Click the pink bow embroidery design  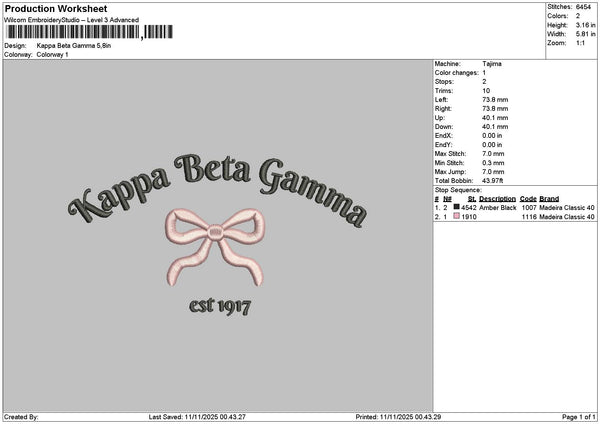[x=211, y=244]
